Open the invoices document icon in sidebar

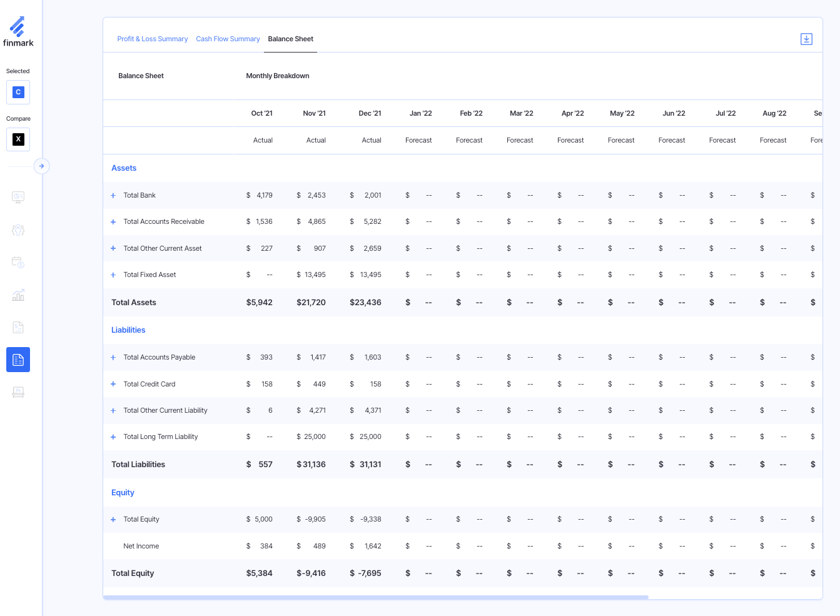(x=18, y=327)
